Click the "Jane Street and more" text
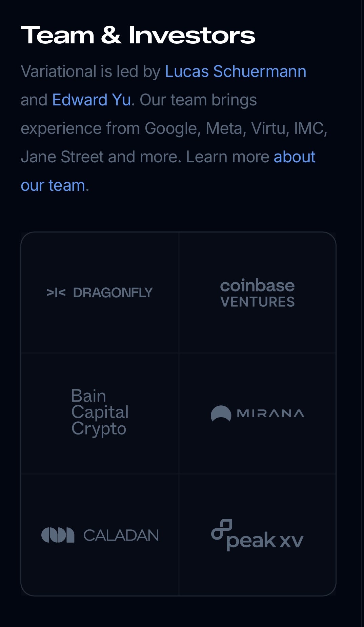 click(x=101, y=157)
